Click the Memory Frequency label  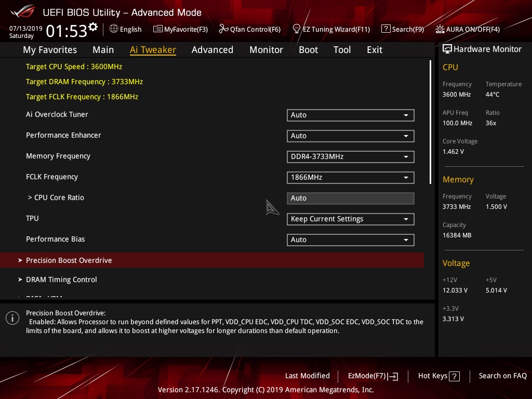tap(58, 156)
